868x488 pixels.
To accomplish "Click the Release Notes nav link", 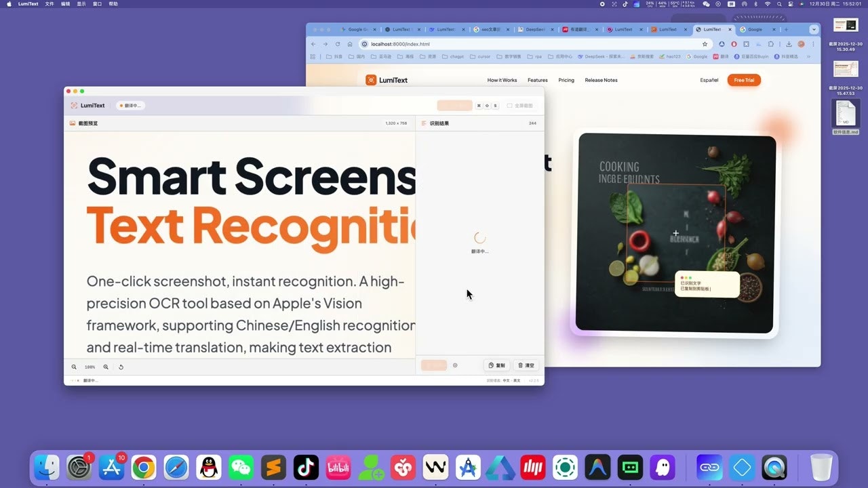I will (x=601, y=80).
